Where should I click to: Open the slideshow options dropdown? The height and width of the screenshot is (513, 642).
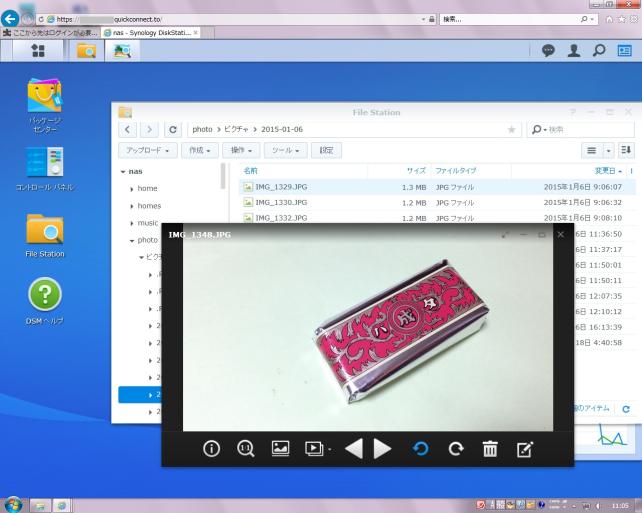(318, 449)
